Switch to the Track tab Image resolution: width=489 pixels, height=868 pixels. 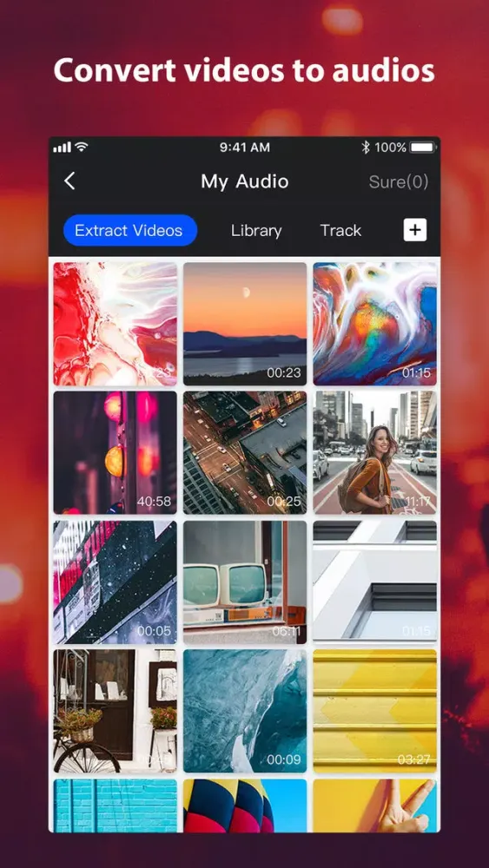(x=340, y=230)
